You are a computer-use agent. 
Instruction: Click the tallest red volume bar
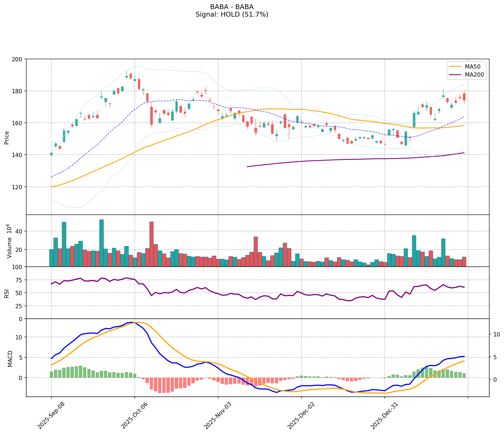(152, 244)
